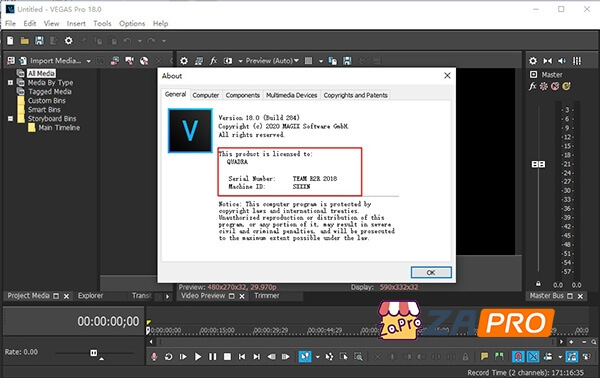Adjust the playback Rate slider handle
The image size is (600, 378).
pyautogui.click(x=94, y=353)
